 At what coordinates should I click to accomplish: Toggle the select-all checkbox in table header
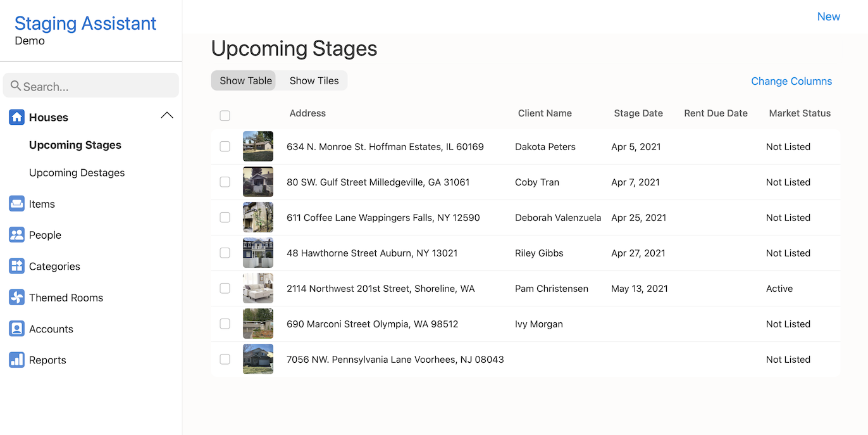(225, 115)
